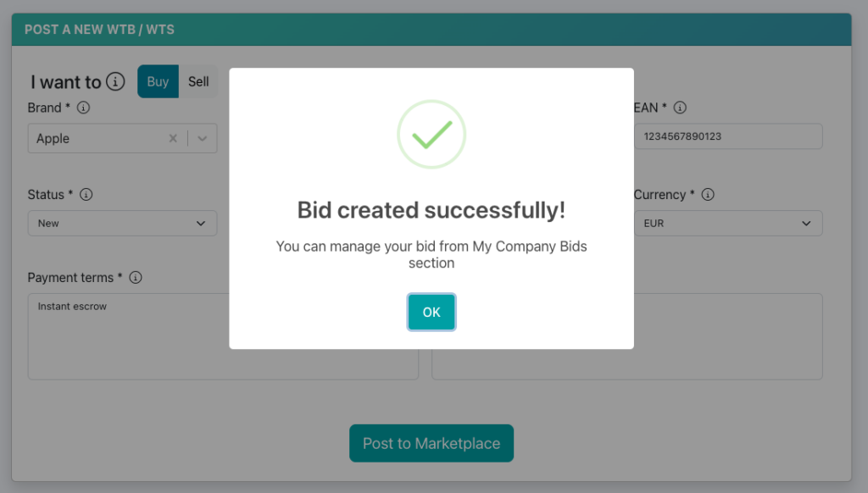Select the Sell toggle option
The width and height of the screenshot is (868, 493).
click(198, 81)
